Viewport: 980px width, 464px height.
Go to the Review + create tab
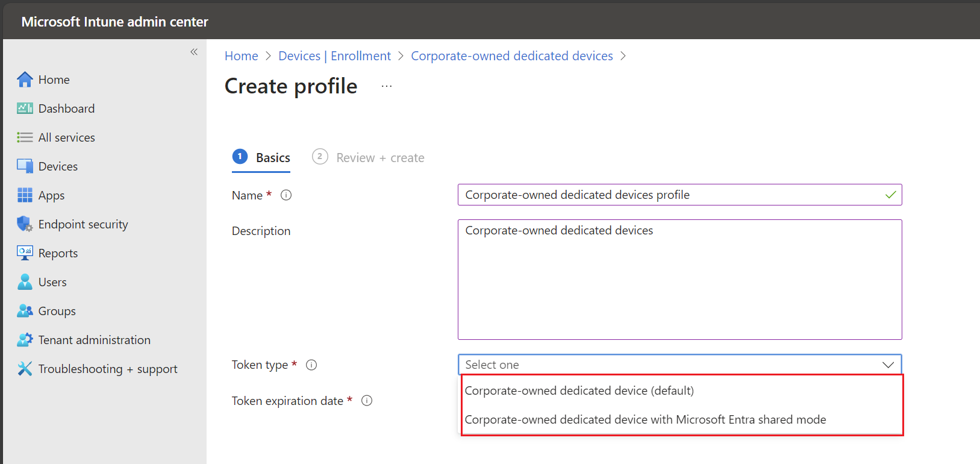pyautogui.click(x=369, y=158)
